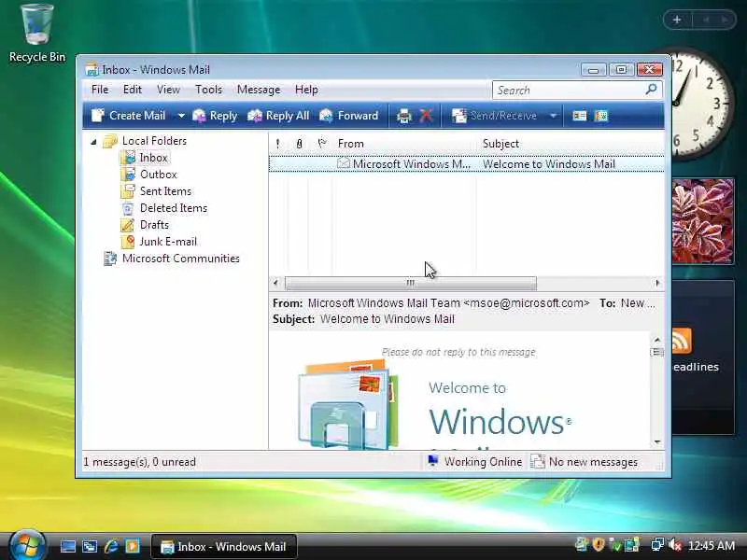Click the preview pane scroll down arrow
Image resolution: width=747 pixels, height=560 pixels.
(657, 442)
